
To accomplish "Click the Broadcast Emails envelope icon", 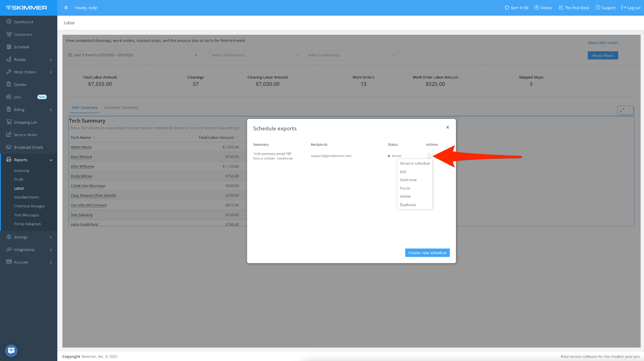I will 9,147.
